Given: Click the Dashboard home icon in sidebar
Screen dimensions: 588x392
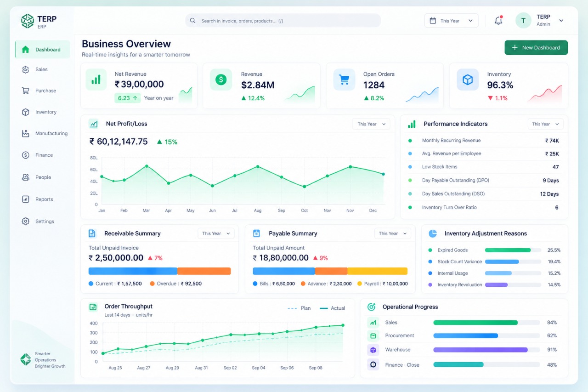Looking at the screenshot, I should 26,50.
